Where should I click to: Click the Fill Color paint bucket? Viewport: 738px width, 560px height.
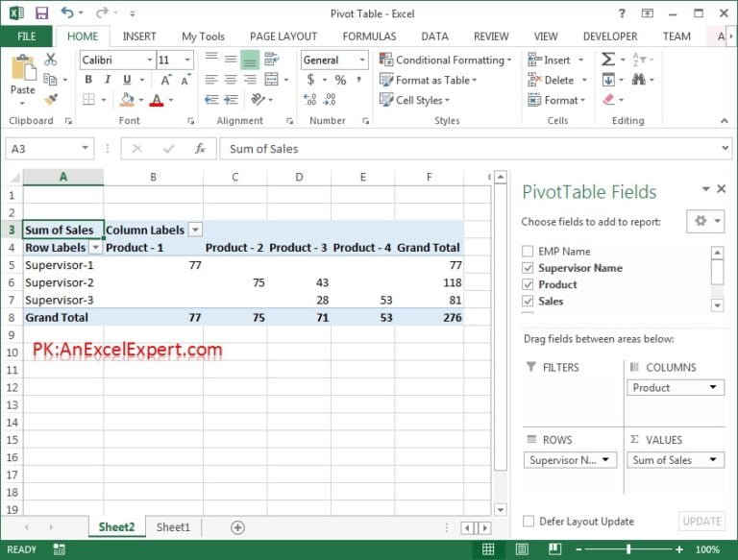127,99
